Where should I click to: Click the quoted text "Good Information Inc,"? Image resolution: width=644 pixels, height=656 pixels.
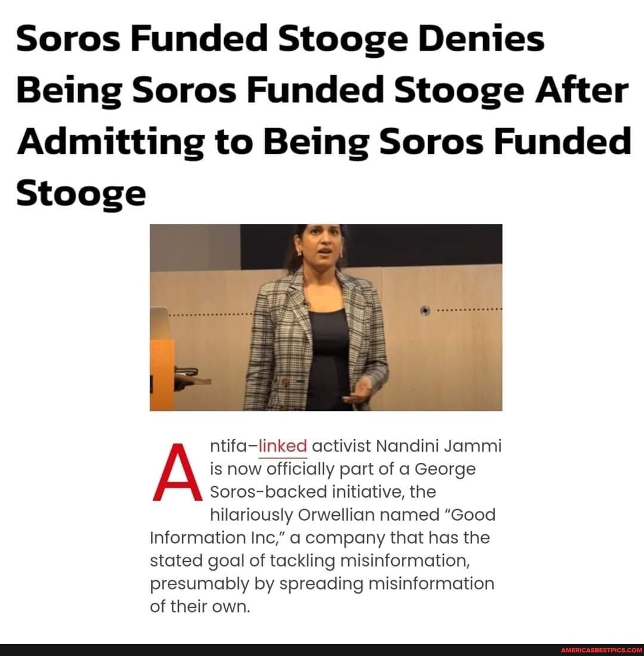click(x=323, y=526)
